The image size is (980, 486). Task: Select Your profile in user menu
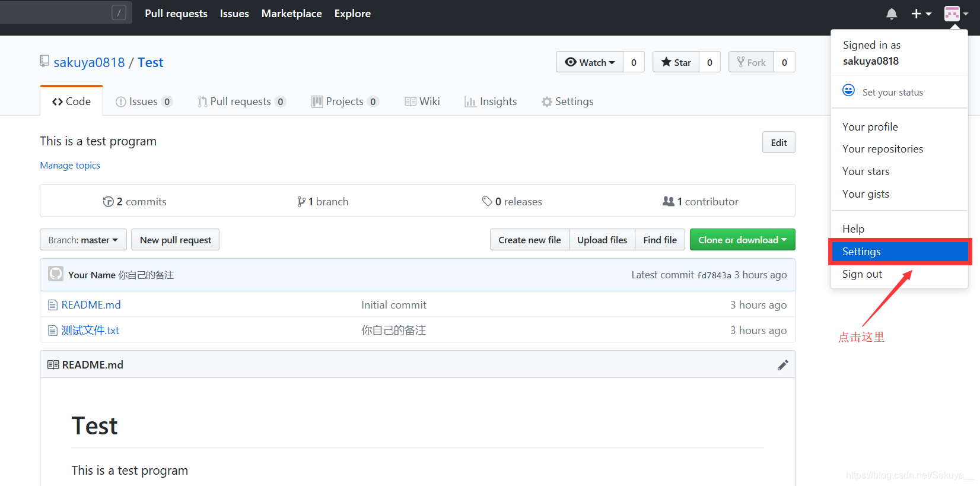point(899,127)
